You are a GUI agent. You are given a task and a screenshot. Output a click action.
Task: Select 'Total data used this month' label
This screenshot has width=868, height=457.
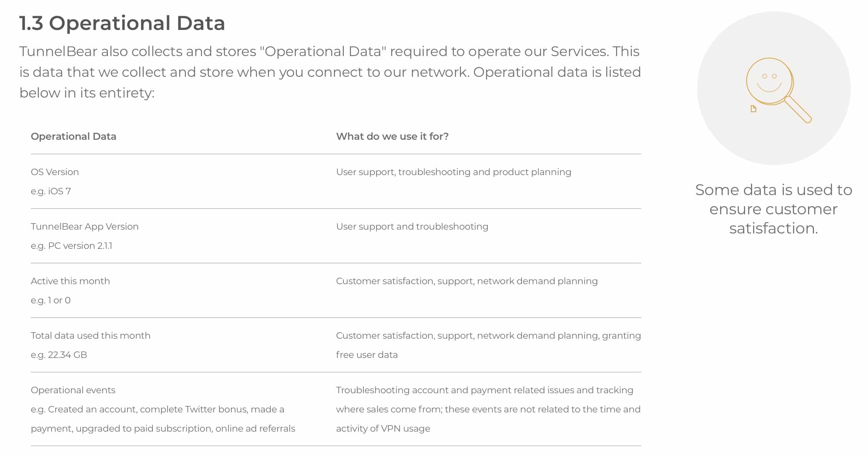point(91,336)
